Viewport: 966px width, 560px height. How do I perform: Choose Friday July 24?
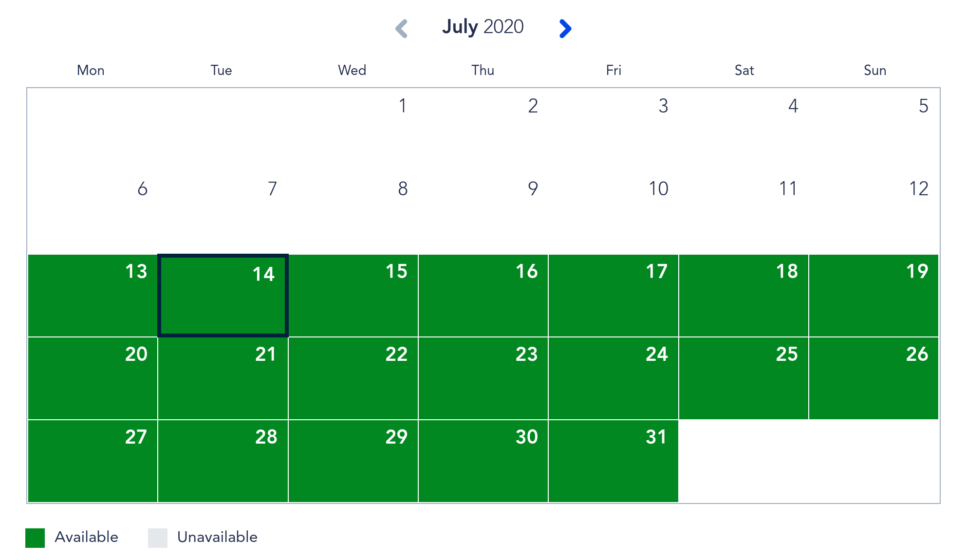(x=613, y=378)
